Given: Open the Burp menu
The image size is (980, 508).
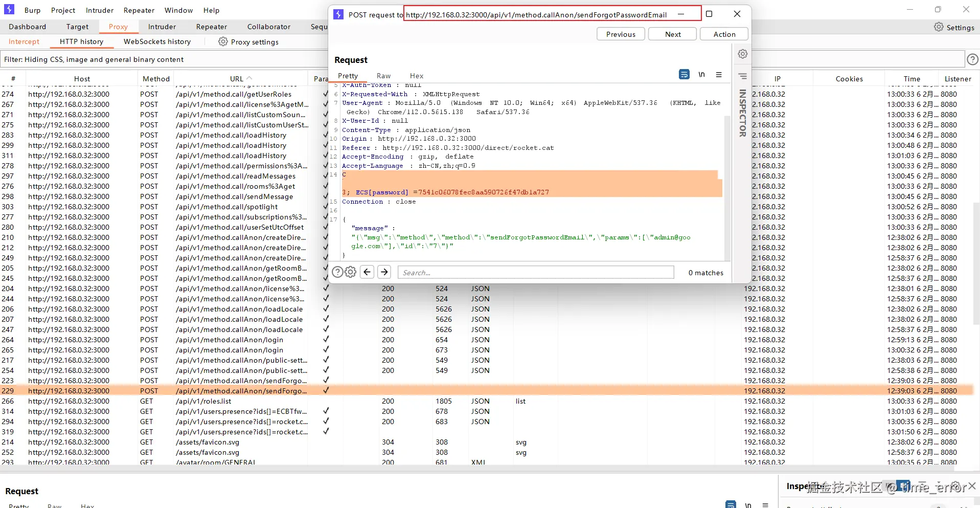Looking at the screenshot, I should point(32,10).
